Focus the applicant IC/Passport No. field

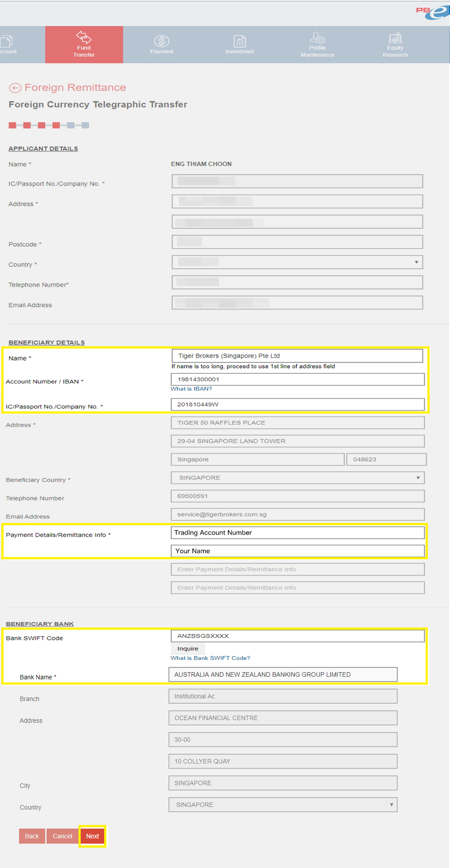(297, 181)
